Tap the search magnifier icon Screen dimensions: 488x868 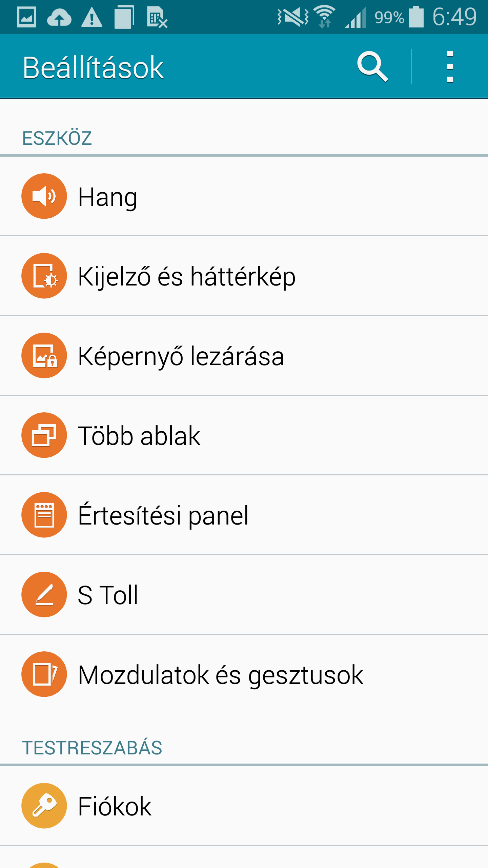[x=372, y=66]
